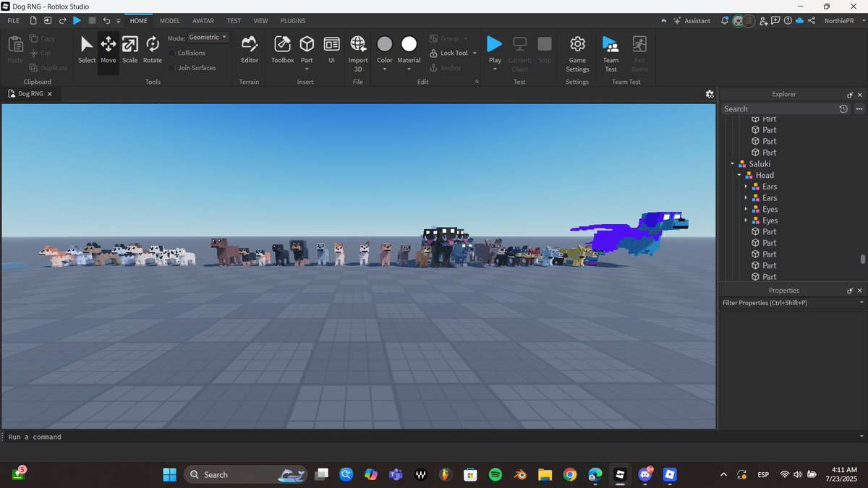Open the NorthiePR account menu
Screen dimensions: 868x488
coord(841,21)
